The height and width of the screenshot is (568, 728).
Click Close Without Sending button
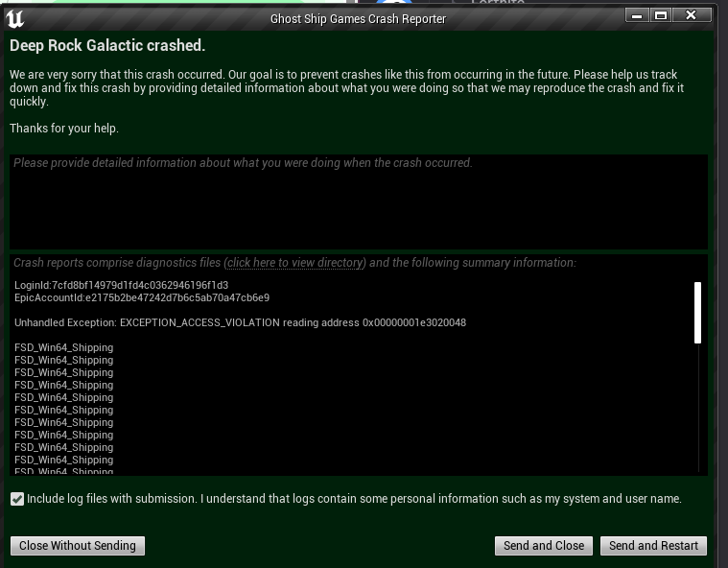[78, 546]
